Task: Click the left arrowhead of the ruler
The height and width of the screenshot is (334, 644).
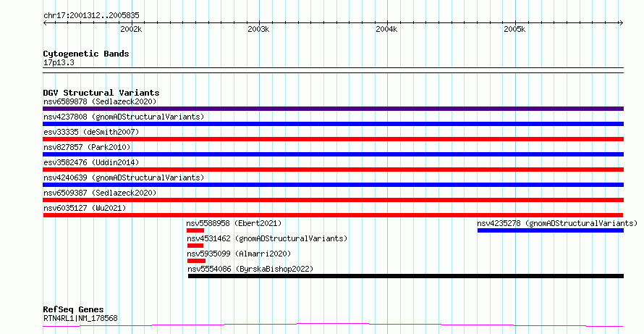Action: (45, 23)
